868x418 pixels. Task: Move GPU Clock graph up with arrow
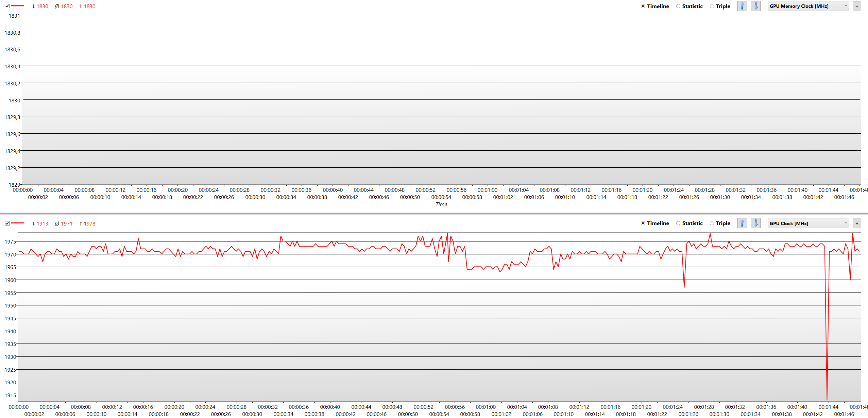point(742,223)
